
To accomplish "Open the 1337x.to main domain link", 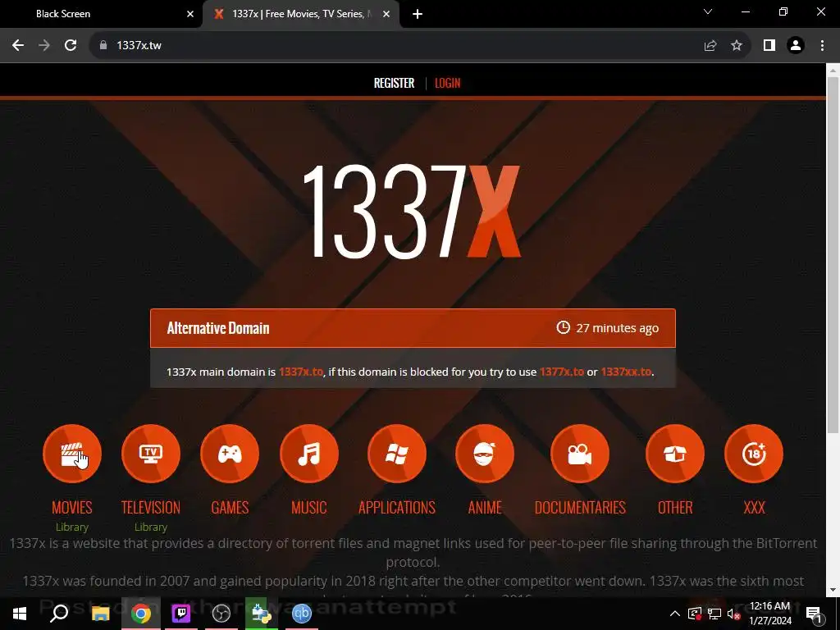I will click(x=301, y=372).
